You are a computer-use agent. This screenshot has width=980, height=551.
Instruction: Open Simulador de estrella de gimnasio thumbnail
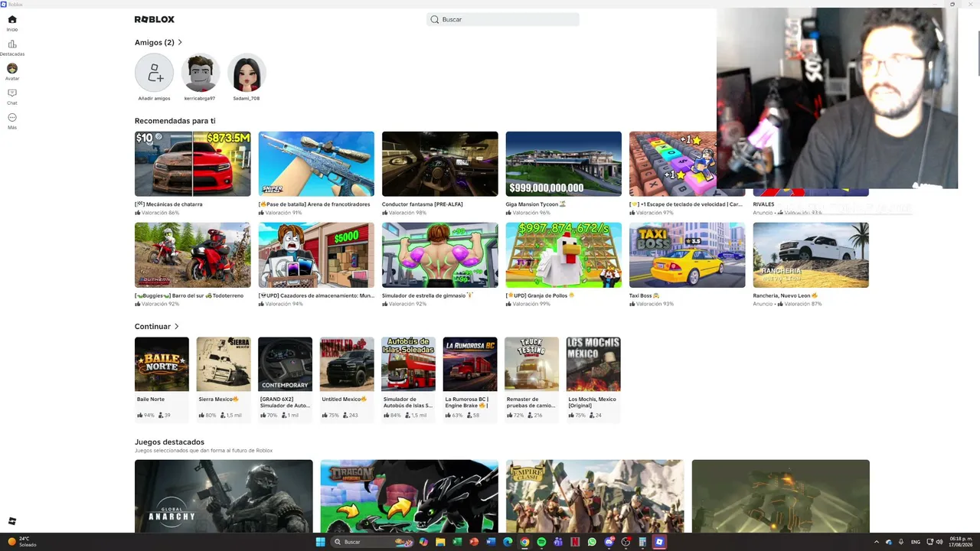point(440,255)
